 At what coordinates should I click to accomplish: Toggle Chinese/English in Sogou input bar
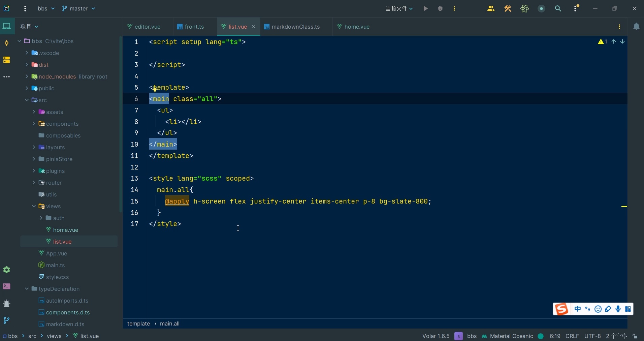[x=577, y=309]
